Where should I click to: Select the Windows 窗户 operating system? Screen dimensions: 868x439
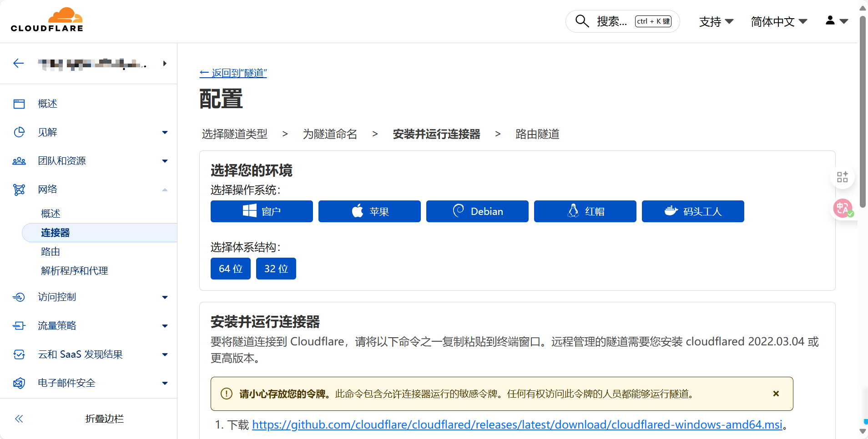point(262,211)
